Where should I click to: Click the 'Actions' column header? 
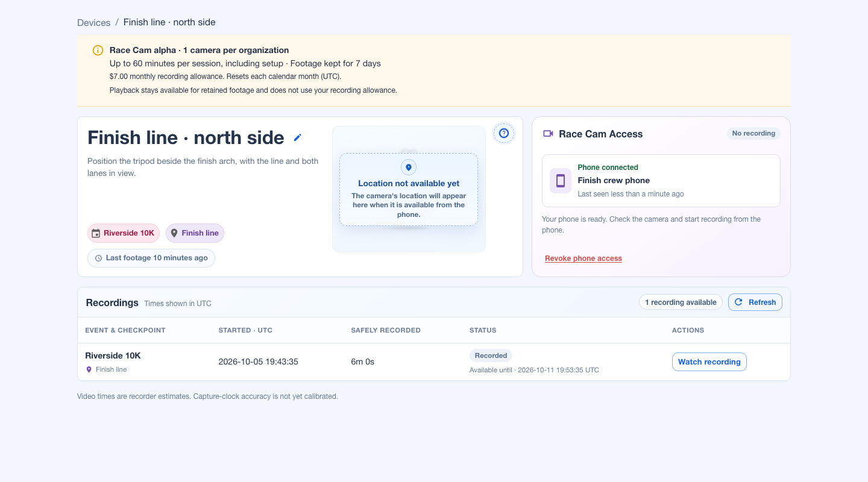(688, 330)
